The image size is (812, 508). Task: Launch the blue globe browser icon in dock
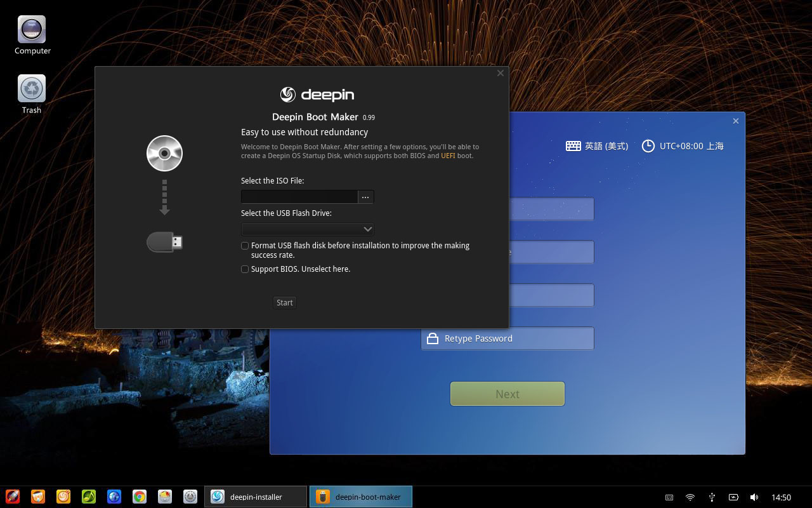114,497
